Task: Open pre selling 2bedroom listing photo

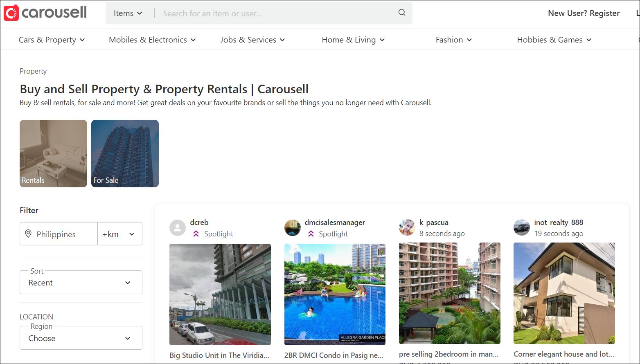Action: tap(450, 293)
